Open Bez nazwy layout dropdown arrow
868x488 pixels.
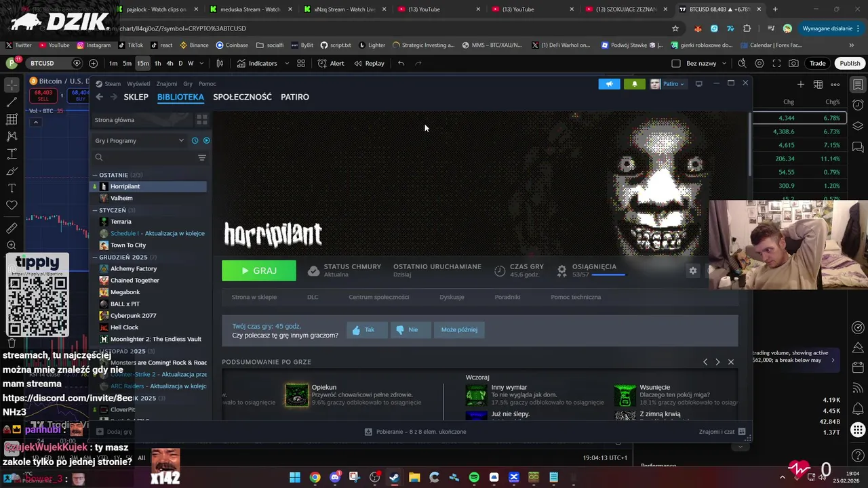[x=725, y=63]
